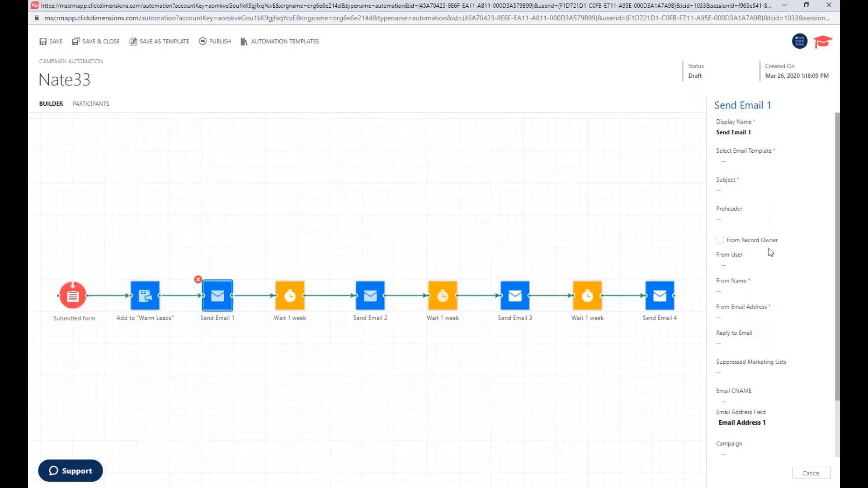Open the Support chat
Screen dimensions: 868x488
pyautogui.click(x=70, y=470)
